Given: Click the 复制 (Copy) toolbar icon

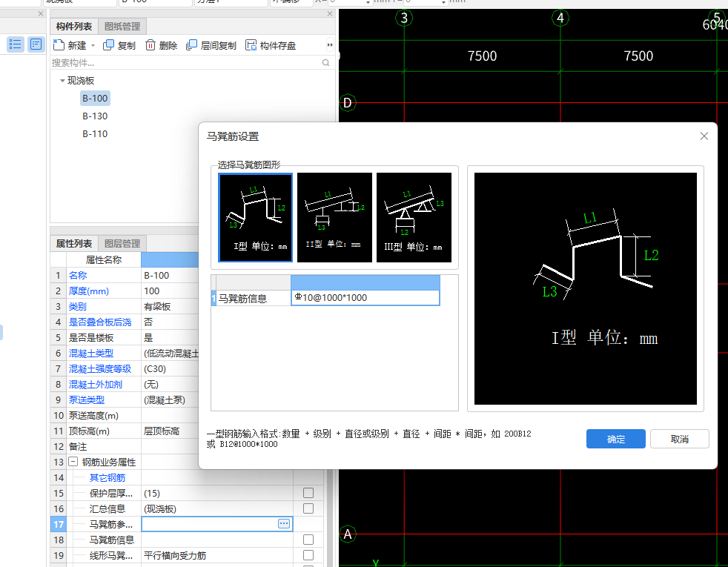Looking at the screenshot, I should point(108,45).
